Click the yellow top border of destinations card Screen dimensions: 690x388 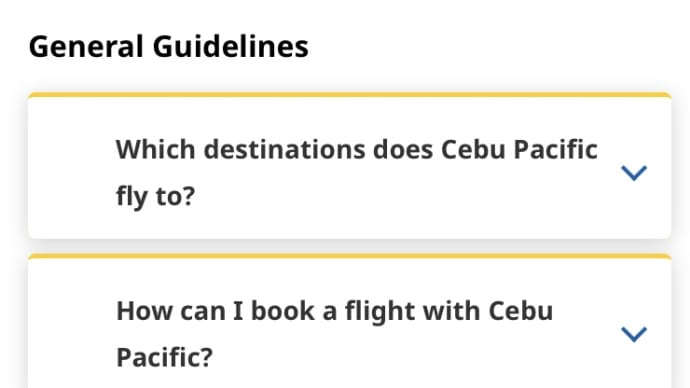[x=349, y=95]
